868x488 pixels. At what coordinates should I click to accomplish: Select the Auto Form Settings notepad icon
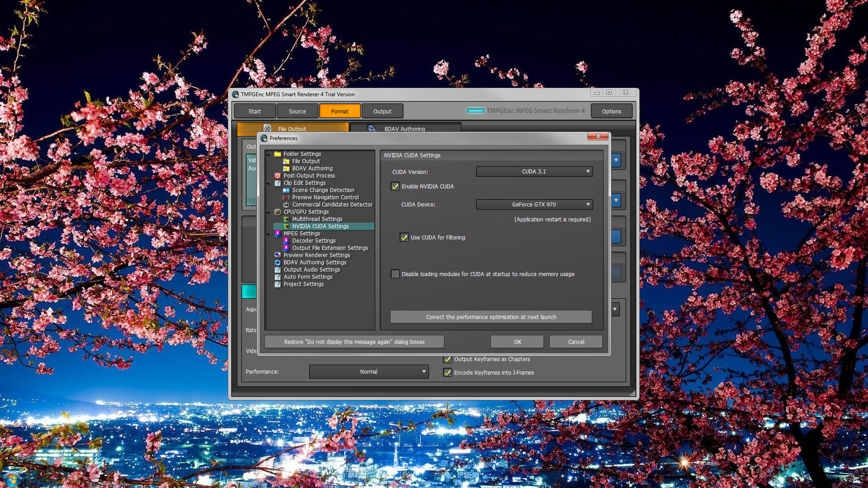pyautogui.click(x=278, y=277)
